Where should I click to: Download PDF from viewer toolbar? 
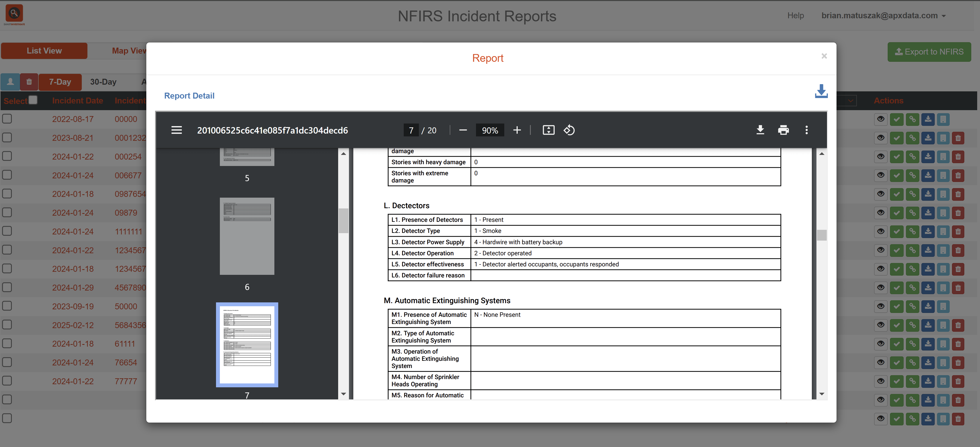pyautogui.click(x=760, y=130)
